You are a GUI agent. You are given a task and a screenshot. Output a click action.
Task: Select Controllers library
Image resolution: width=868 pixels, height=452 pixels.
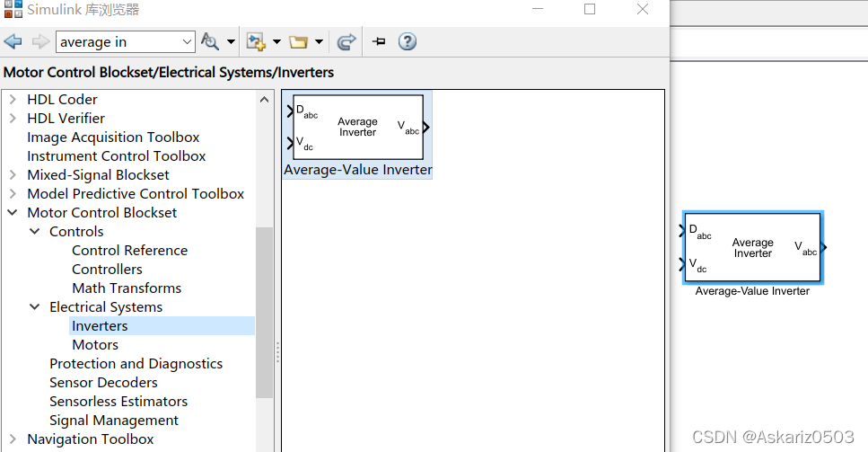pos(107,270)
